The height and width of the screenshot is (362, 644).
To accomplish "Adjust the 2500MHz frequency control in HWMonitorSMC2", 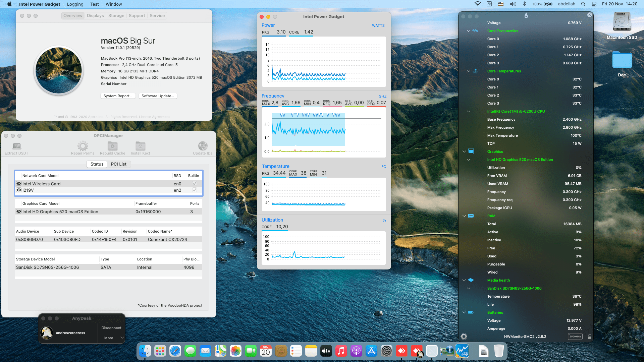I will (x=575, y=336).
